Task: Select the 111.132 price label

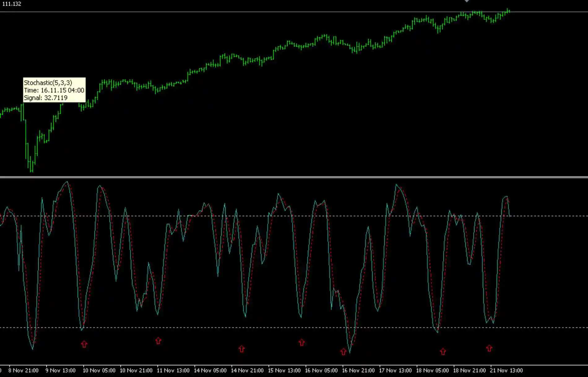Action: [x=11, y=4]
